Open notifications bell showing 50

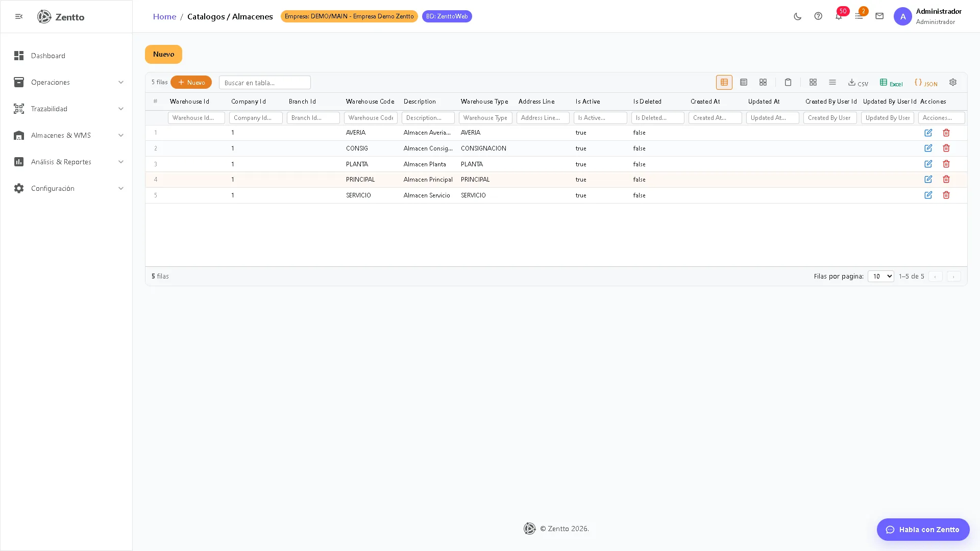coord(839,16)
